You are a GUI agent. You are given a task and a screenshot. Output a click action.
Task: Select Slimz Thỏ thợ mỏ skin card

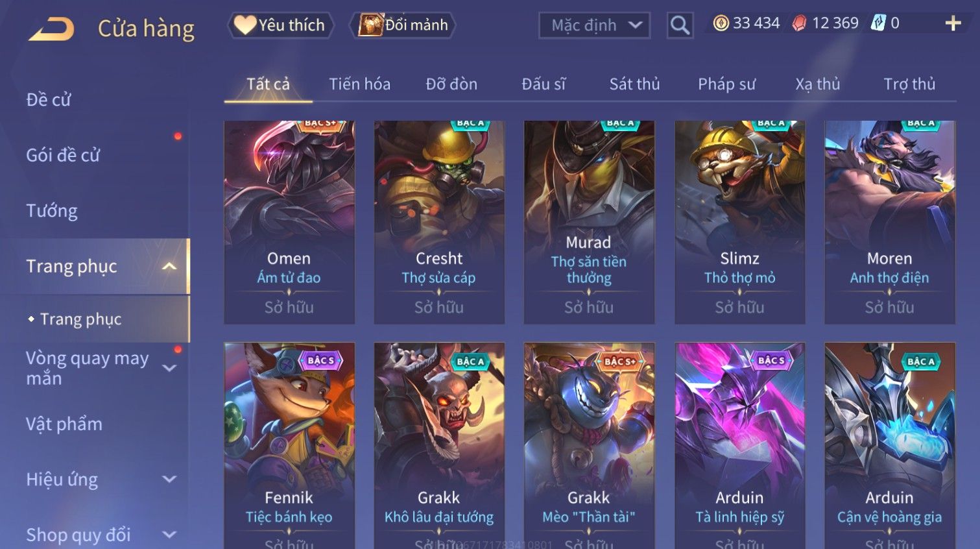coord(739,222)
